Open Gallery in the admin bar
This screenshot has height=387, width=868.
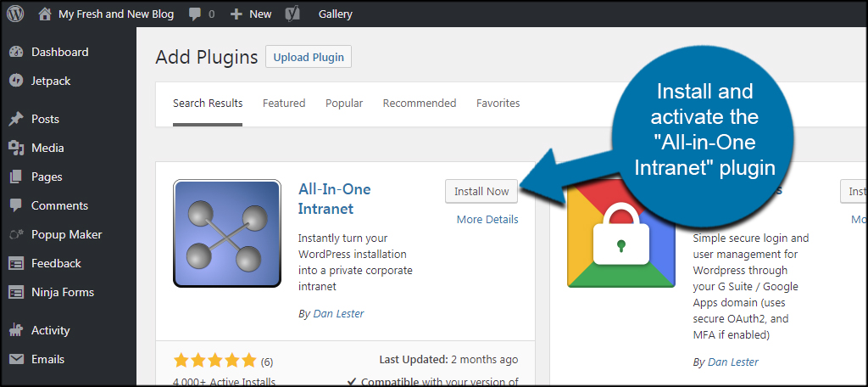335,14
